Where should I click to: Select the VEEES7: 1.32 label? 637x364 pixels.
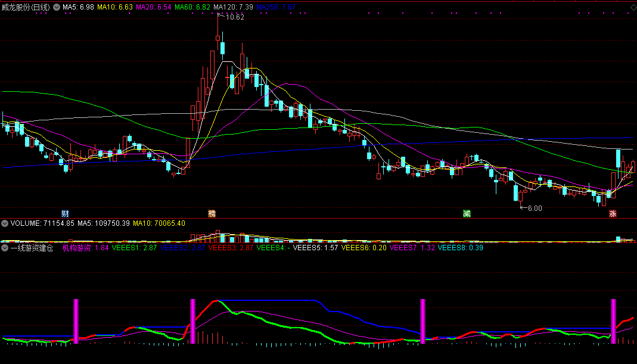[x=412, y=248]
